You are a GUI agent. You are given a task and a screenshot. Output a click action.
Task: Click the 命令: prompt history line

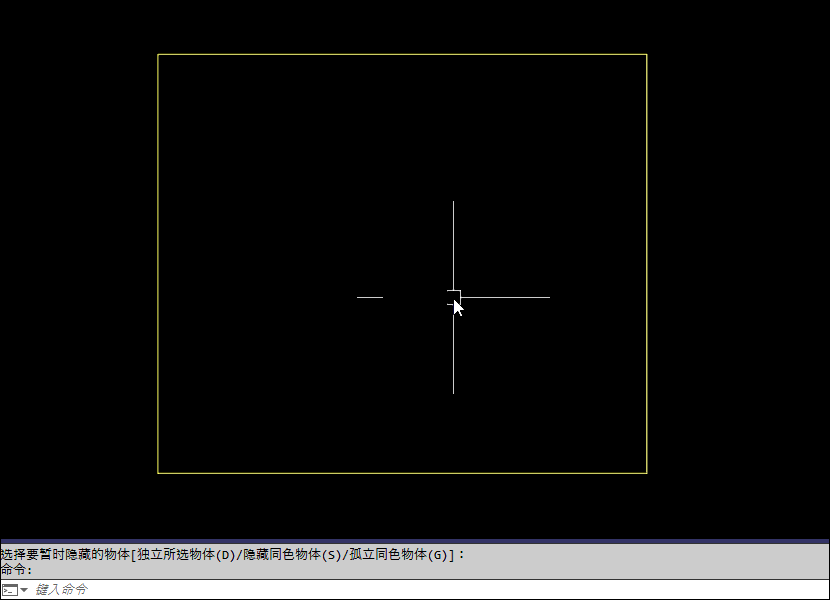pyautogui.click(x=17, y=569)
